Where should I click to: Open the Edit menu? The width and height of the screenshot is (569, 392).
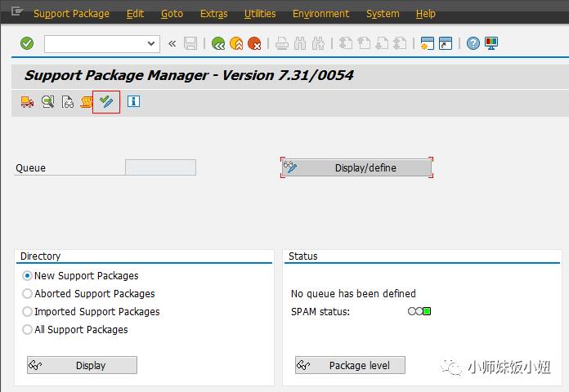pyautogui.click(x=135, y=13)
